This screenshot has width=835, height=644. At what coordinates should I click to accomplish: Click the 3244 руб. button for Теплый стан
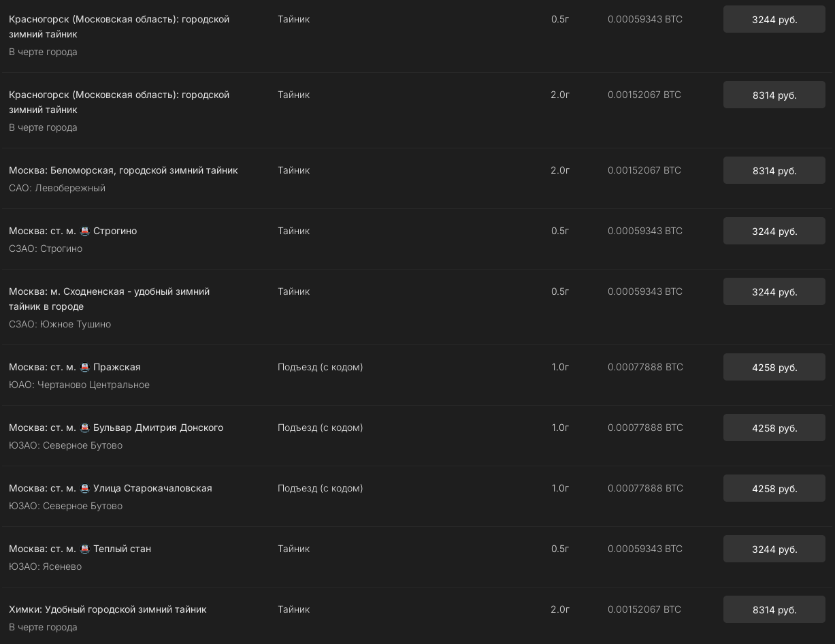(x=774, y=549)
